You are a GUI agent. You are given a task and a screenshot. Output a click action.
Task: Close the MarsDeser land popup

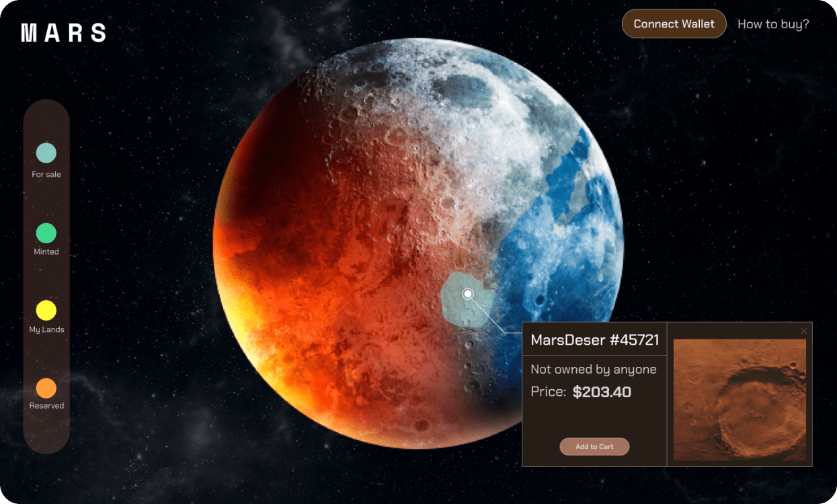pos(803,331)
